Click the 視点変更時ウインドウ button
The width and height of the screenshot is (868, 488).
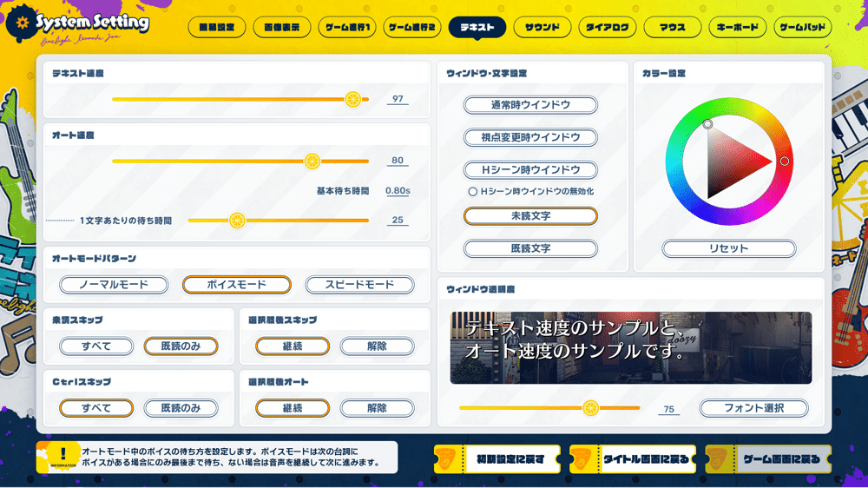(530, 137)
